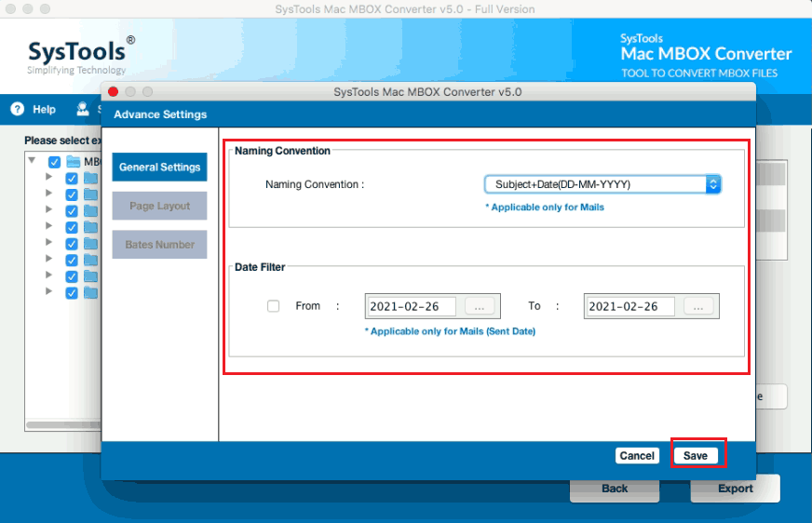This screenshot has height=523, width=812.
Task: Expand the fifth child folder in tree
Action: click(48, 242)
